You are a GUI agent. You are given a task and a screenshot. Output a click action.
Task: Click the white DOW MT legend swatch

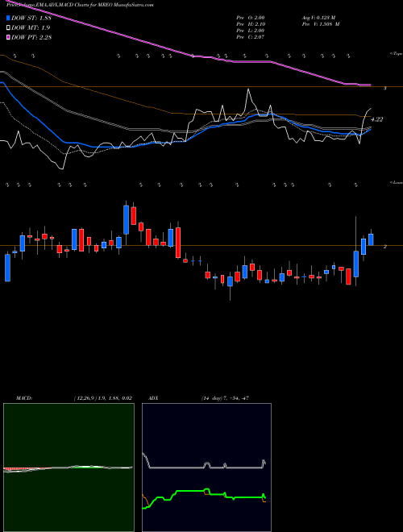[9, 27]
